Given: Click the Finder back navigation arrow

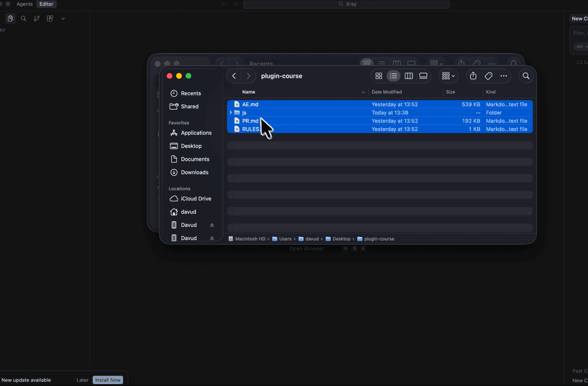Looking at the screenshot, I should (234, 76).
